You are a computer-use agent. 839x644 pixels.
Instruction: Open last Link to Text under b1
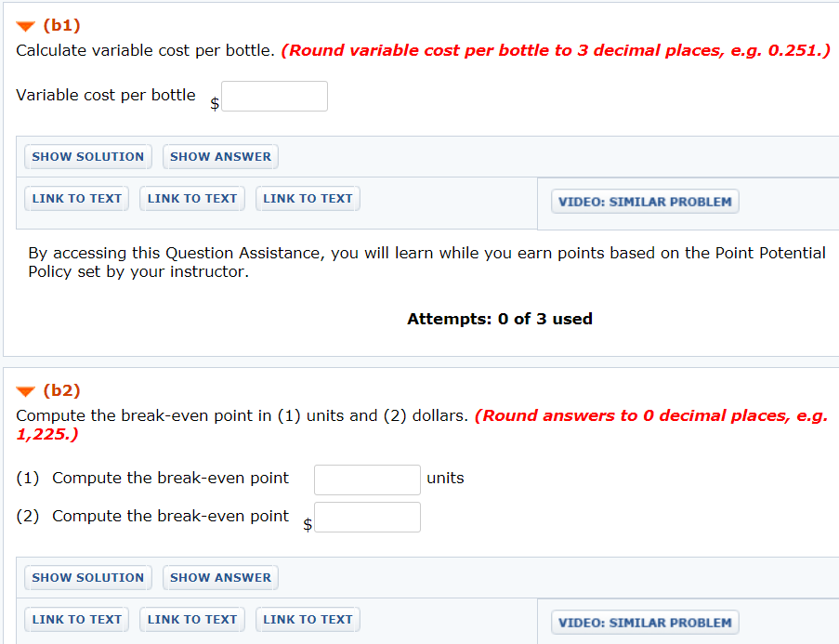[x=308, y=199]
